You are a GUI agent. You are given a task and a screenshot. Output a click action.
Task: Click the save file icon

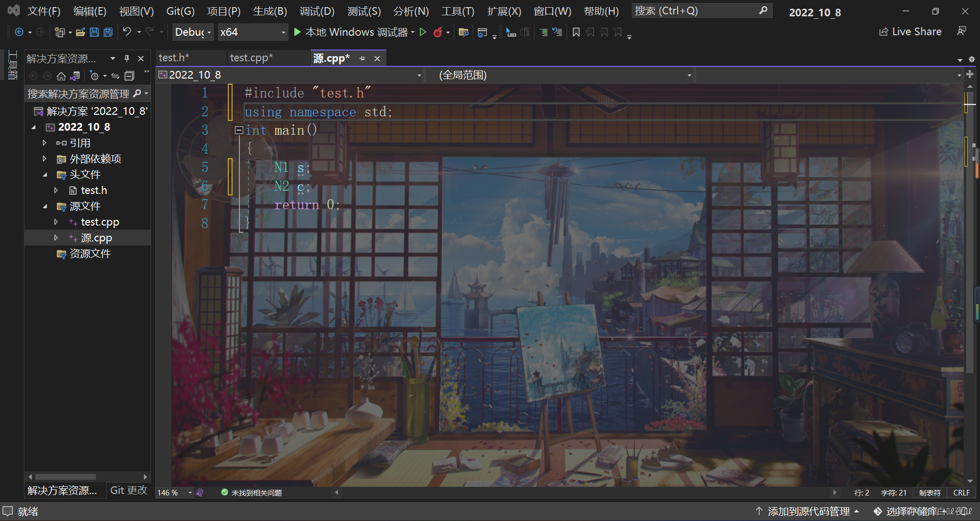[x=94, y=32]
